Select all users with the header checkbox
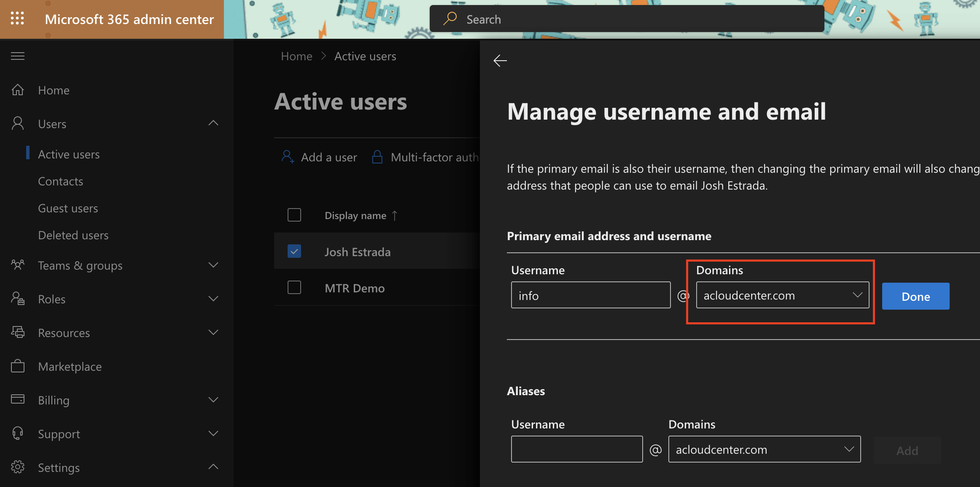The width and height of the screenshot is (980, 487). coord(294,215)
